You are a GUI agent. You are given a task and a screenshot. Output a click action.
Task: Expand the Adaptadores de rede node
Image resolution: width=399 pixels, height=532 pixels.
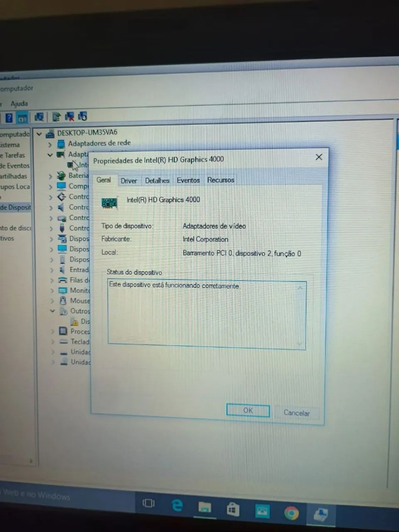[x=50, y=145]
